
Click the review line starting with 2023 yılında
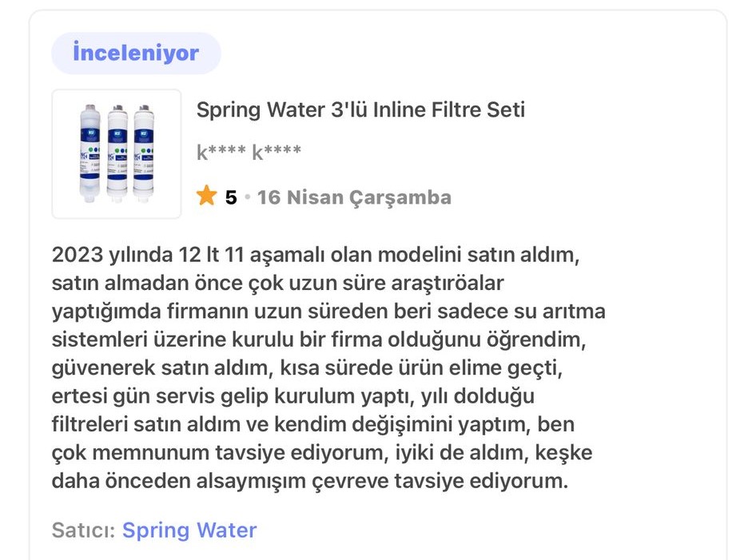[316, 255]
